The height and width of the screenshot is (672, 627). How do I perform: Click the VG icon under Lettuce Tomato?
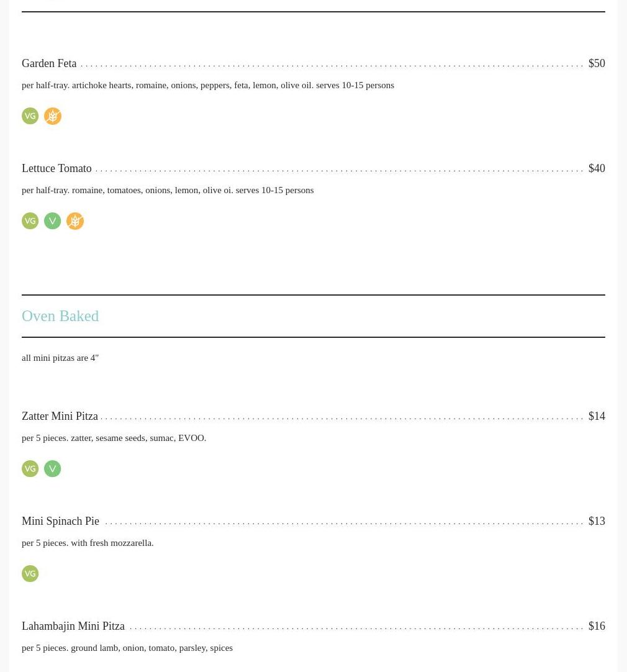point(30,221)
